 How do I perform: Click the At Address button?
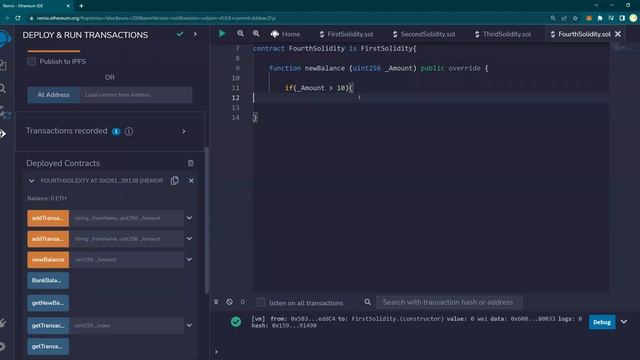tap(53, 95)
